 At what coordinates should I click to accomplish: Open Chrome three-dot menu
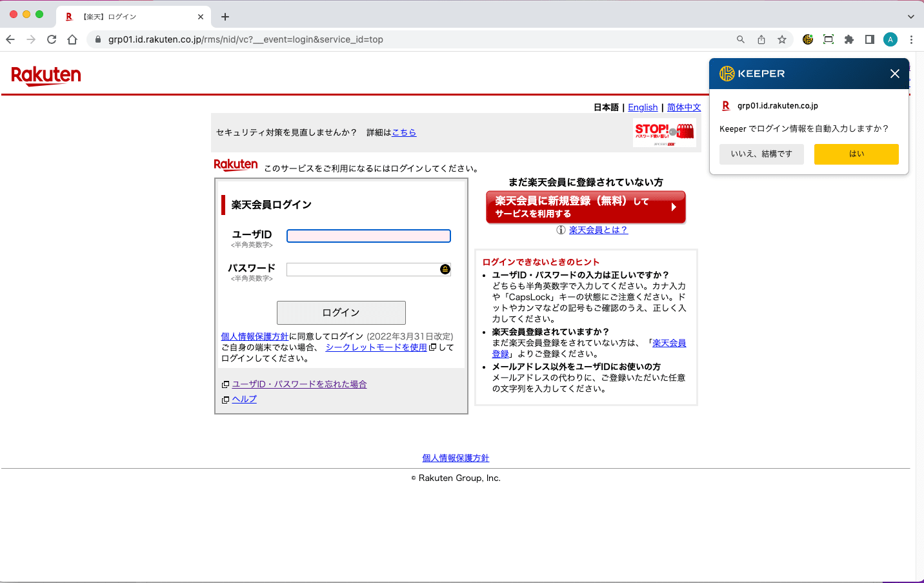pyautogui.click(x=911, y=39)
